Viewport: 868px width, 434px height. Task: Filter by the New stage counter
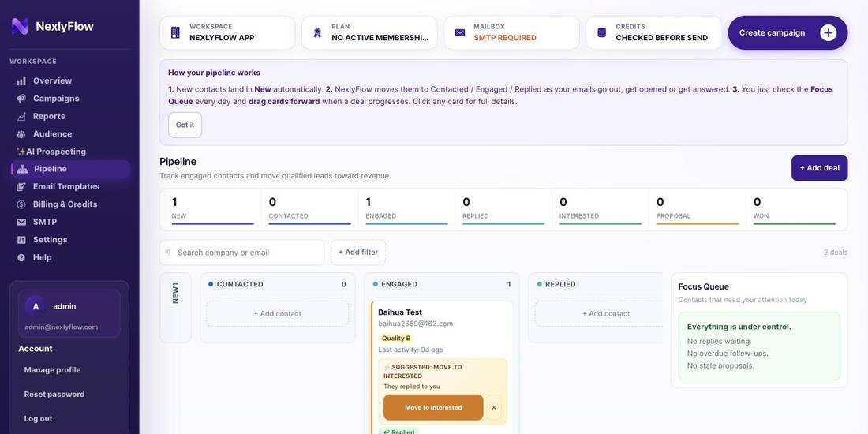tap(212, 209)
